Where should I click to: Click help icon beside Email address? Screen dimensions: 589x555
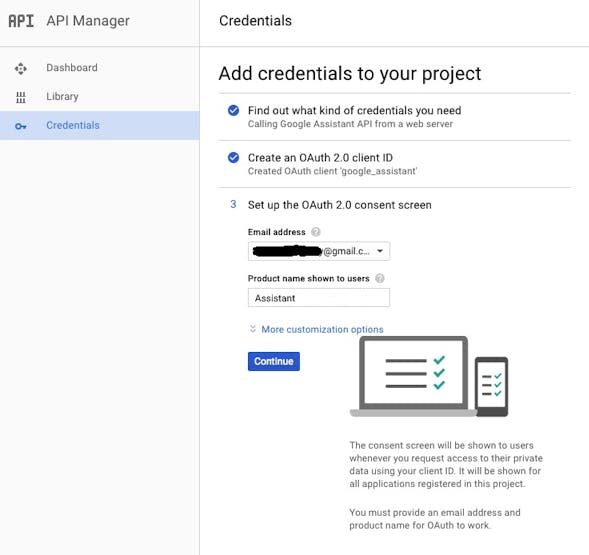tap(316, 232)
